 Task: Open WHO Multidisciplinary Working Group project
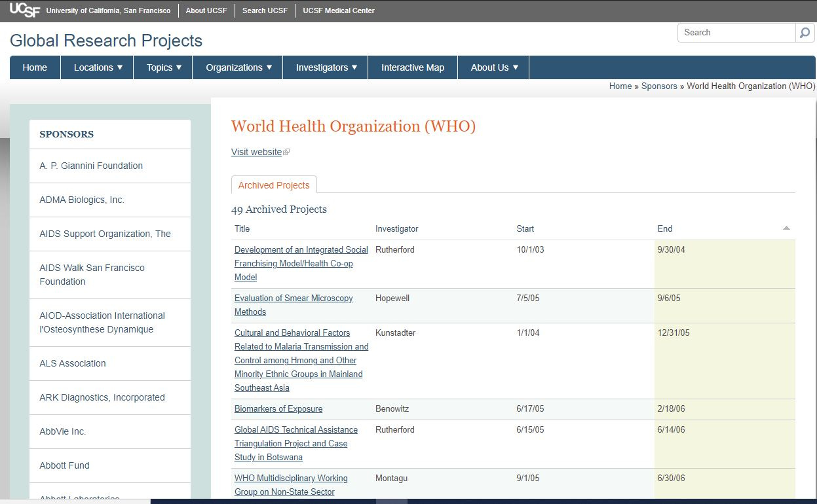click(291, 485)
